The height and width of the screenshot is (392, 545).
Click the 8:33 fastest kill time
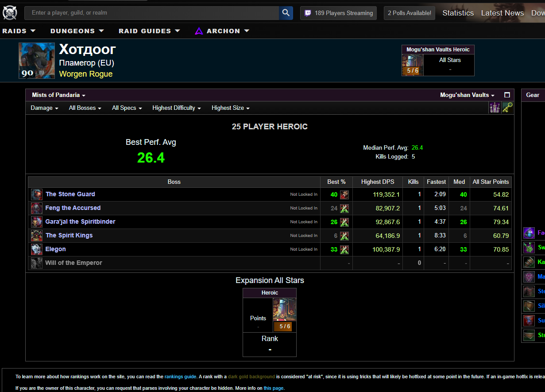440,236
